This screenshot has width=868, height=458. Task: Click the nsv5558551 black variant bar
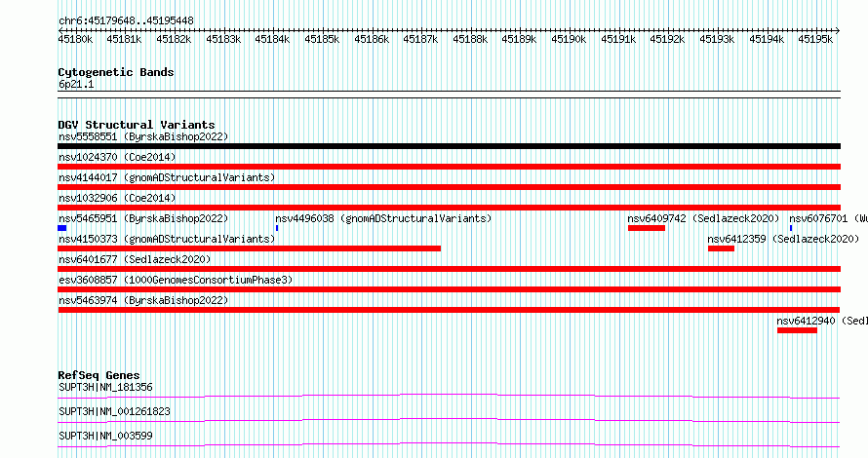click(449, 146)
